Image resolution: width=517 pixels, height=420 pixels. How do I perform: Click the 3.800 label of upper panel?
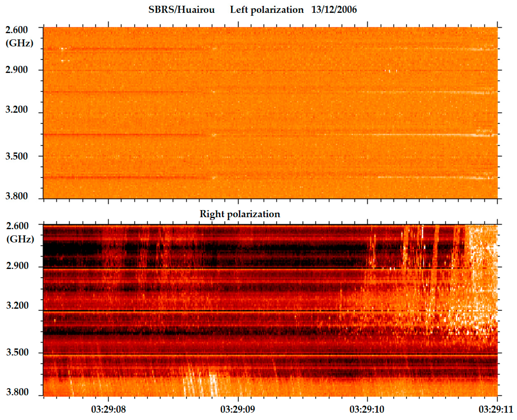tap(17, 196)
